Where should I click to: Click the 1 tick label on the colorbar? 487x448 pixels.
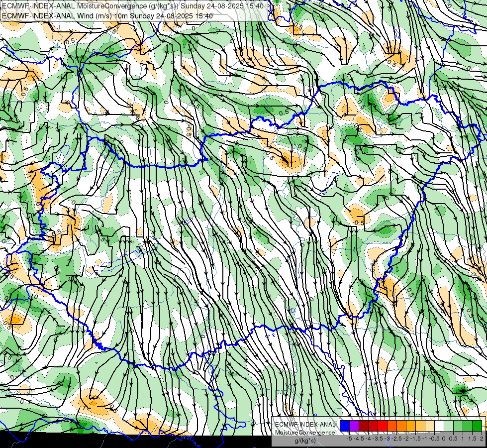coord(462,439)
